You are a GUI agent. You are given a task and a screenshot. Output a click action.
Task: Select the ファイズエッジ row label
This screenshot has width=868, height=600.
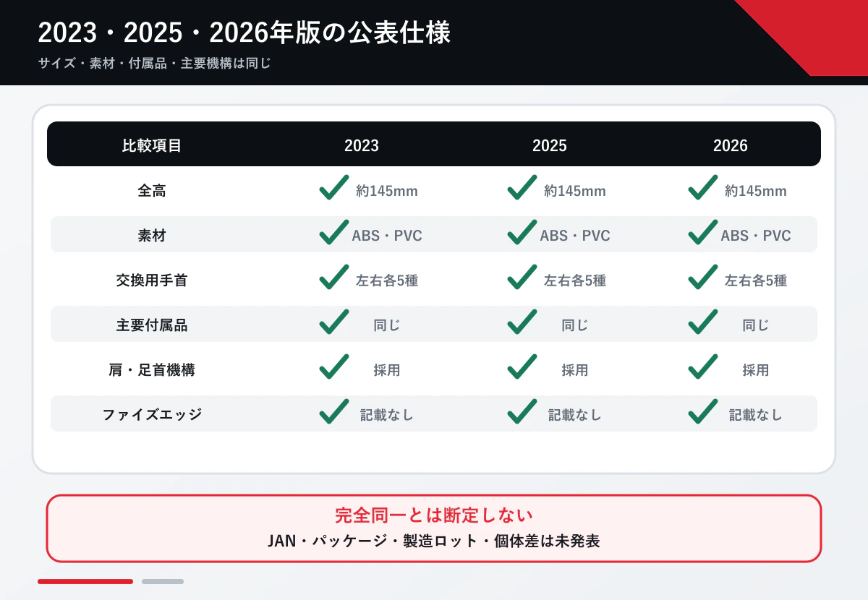click(152, 415)
